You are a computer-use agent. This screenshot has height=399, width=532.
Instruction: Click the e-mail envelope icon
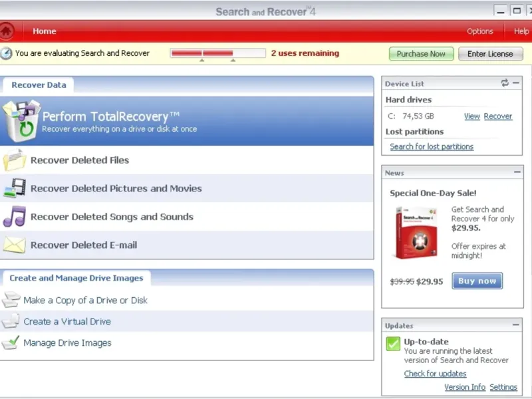click(14, 245)
